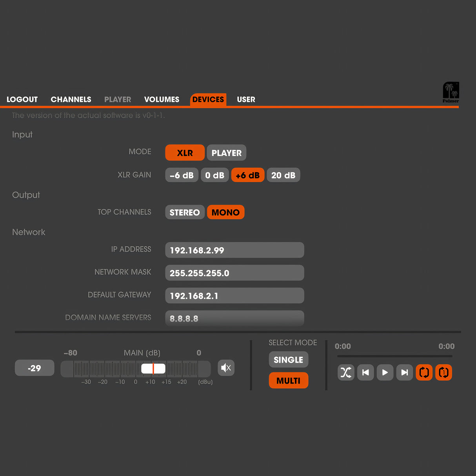Toggle repeat all tracks
The image size is (476, 476).
[424, 372]
